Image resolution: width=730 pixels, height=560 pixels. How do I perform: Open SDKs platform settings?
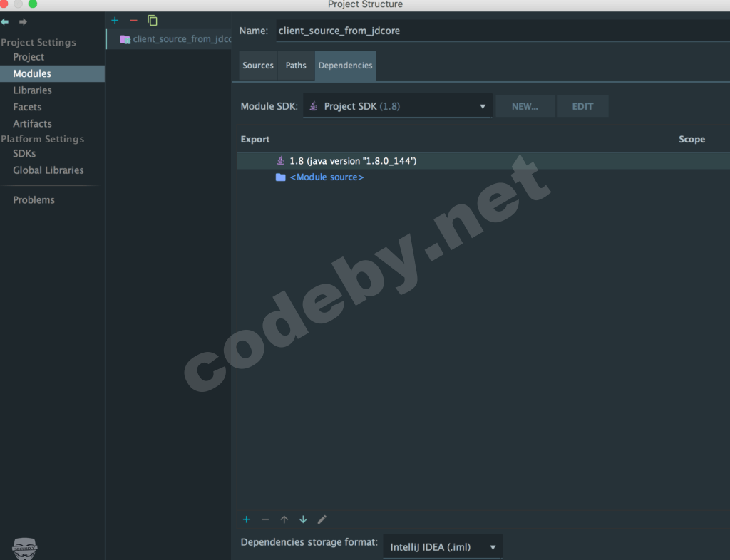click(x=24, y=153)
